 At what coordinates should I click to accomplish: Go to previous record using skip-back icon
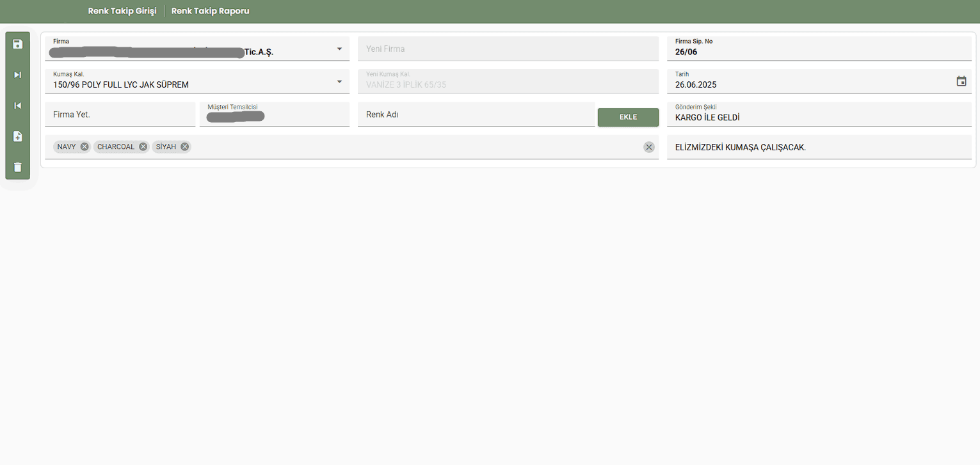(x=17, y=106)
